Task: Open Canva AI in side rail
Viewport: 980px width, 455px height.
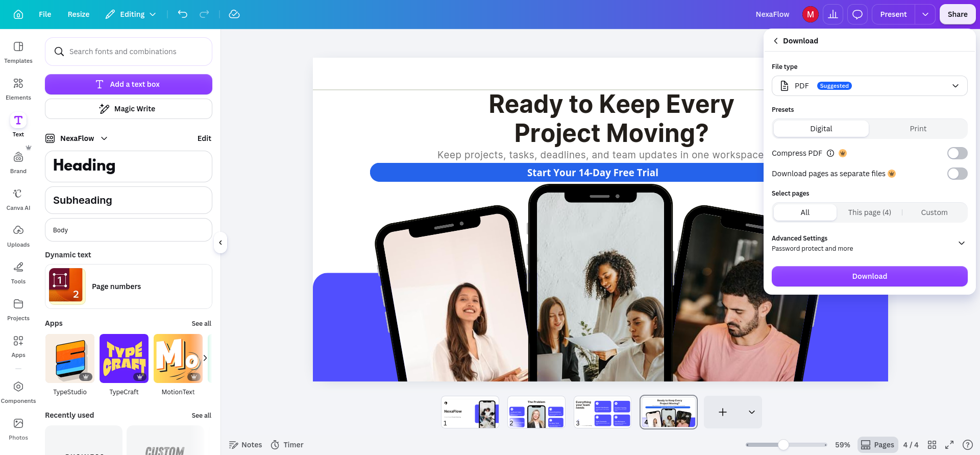Action: pyautogui.click(x=18, y=199)
